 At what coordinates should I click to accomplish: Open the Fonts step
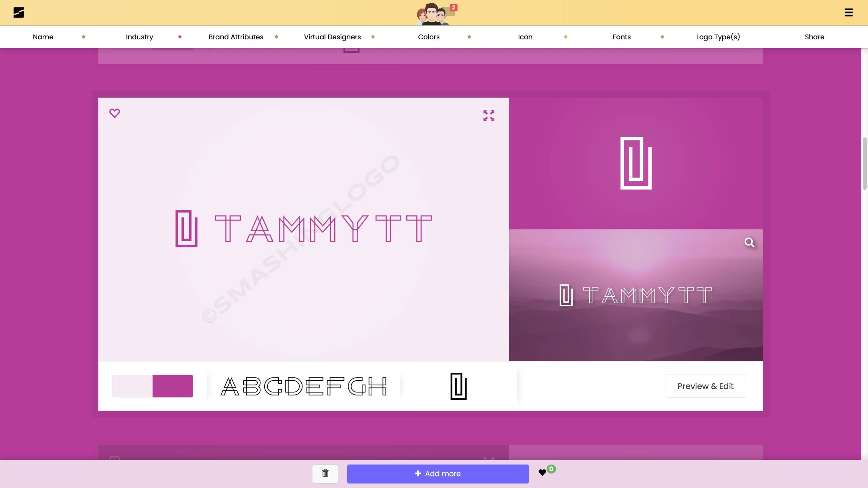pos(622,37)
